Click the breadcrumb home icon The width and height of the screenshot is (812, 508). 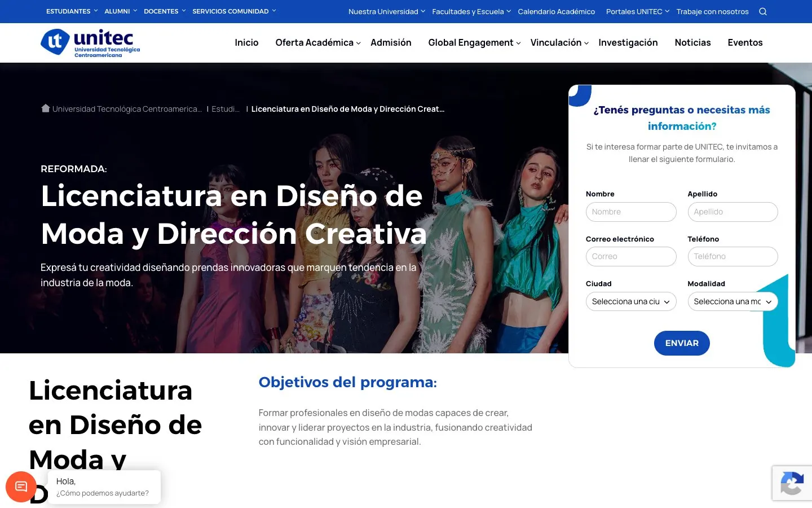click(x=46, y=108)
